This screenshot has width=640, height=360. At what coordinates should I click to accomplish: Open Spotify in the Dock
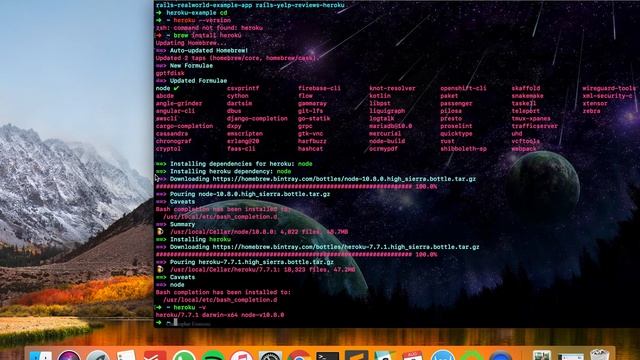(213, 356)
